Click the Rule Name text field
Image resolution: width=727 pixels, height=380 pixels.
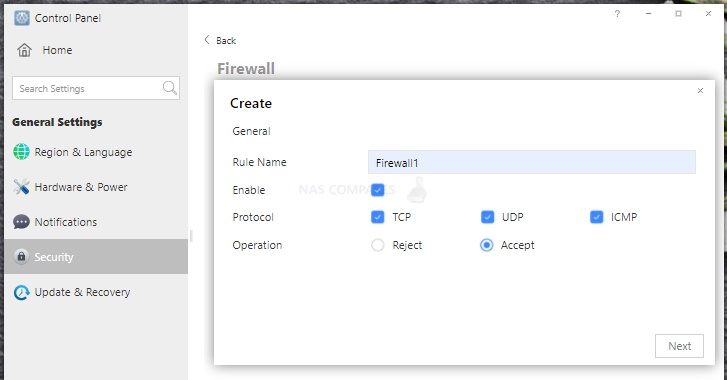point(532,162)
